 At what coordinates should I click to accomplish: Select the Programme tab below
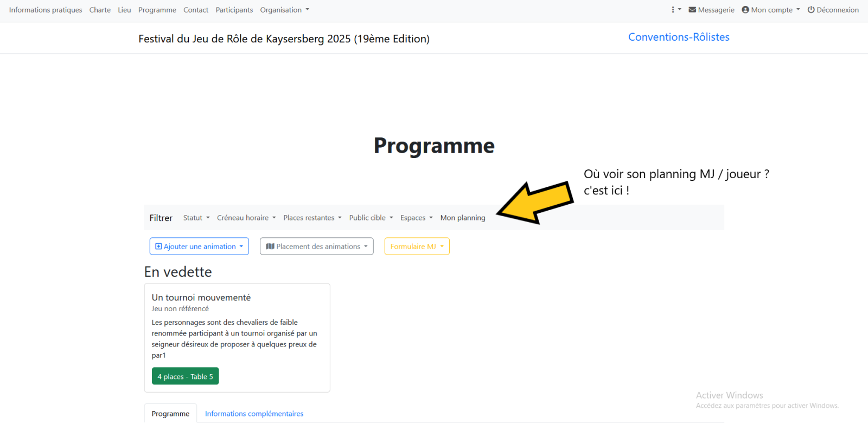click(x=170, y=414)
